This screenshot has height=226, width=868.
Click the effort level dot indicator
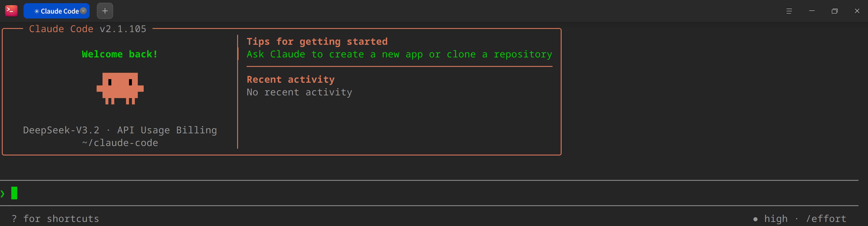point(755,219)
